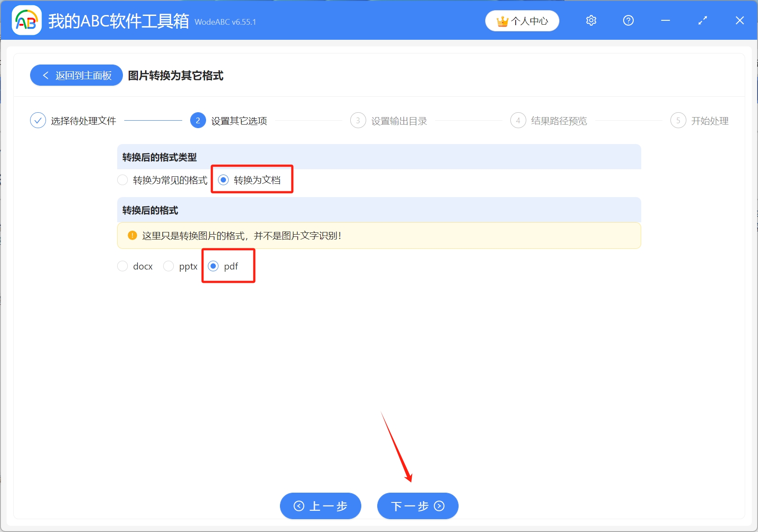Open the settings gear icon
Image resolution: width=758 pixels, height=532 pixels.
[x=591, y=20]
